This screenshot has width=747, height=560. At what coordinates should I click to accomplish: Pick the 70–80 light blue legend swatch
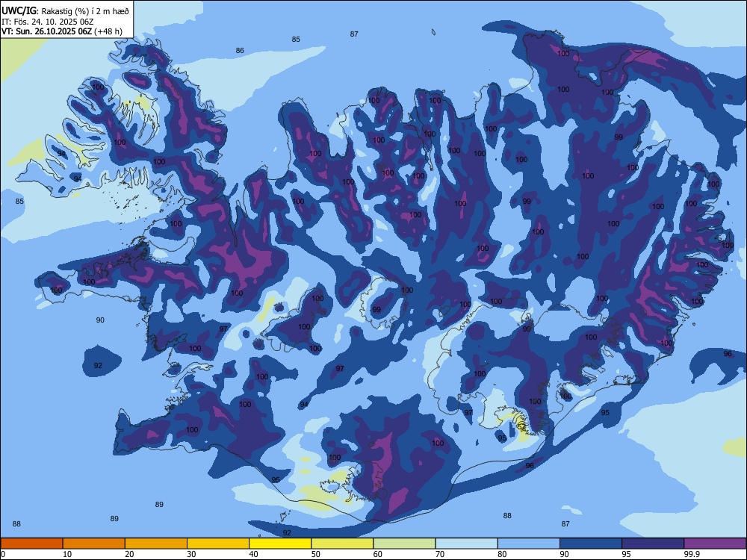466,544
